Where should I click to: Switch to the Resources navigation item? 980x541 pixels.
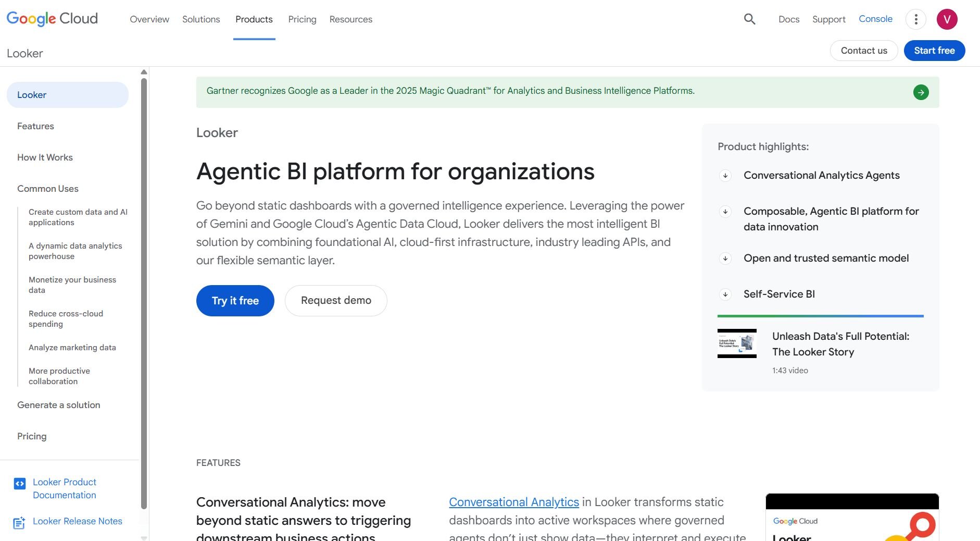click(350, 19)
